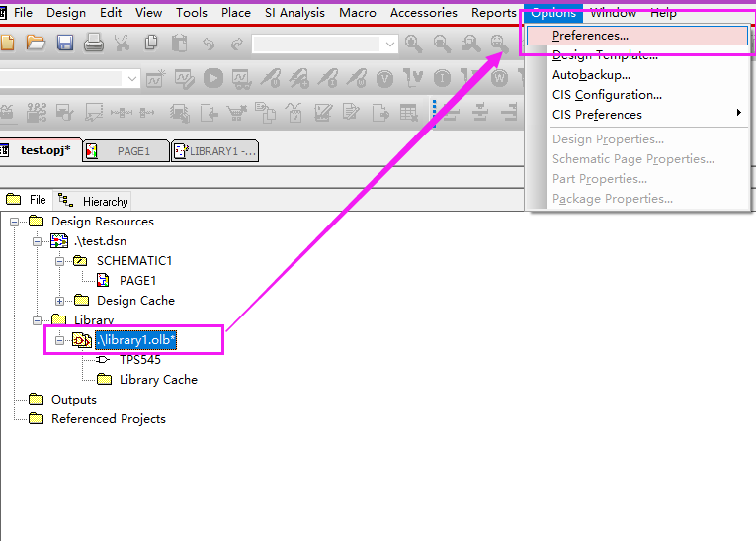Select Design Template... menu entry
The image size is (756, 541).
638,55
